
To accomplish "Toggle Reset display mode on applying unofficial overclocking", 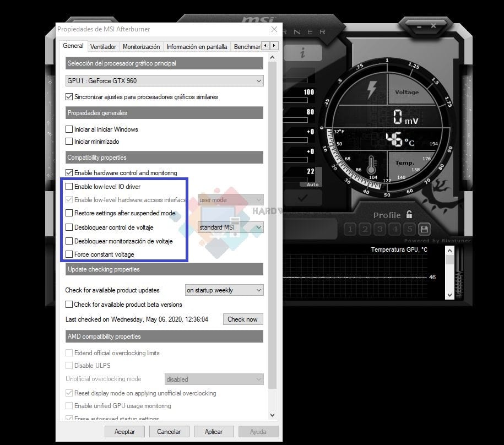I will pos(69,393).
